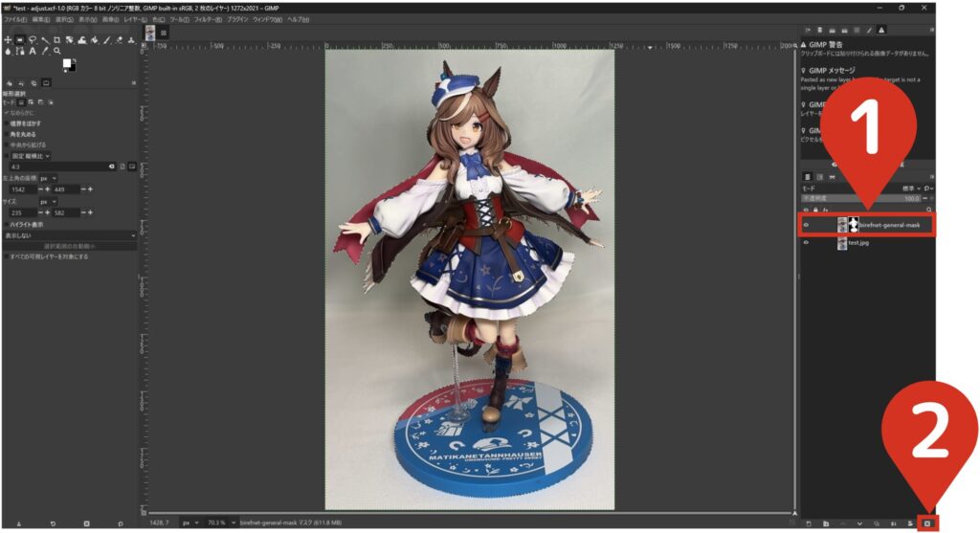Select the Zoom magnifier tool

[56, 51]
